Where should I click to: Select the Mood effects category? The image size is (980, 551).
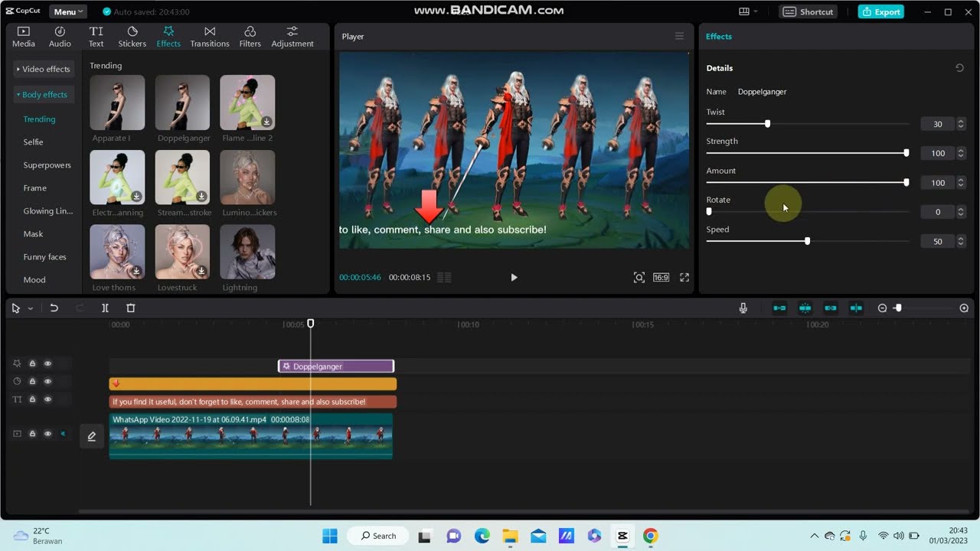pyautogui.click(x=34, y=280)
